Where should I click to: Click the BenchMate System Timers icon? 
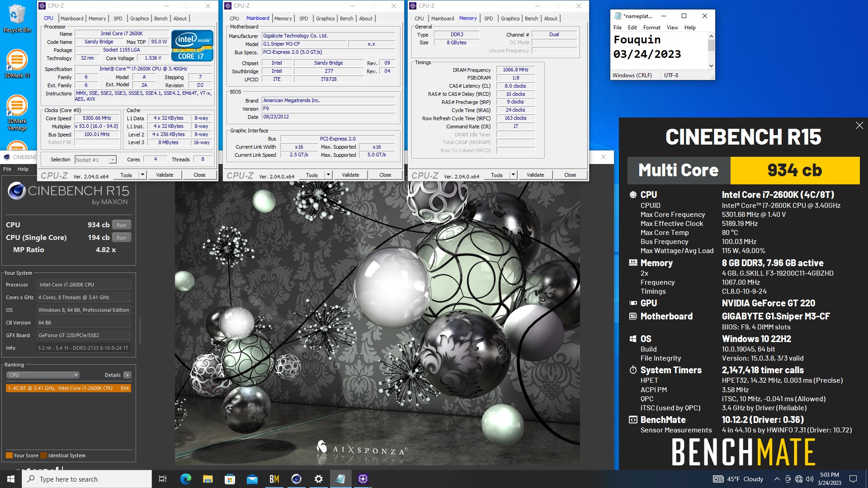coord(633,370)
